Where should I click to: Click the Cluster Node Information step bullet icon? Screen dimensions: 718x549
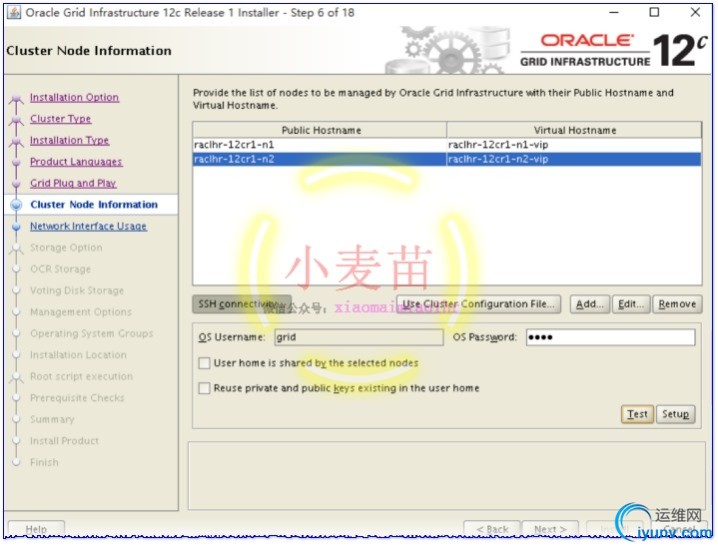pyautogui.click(x=16, y=205)
